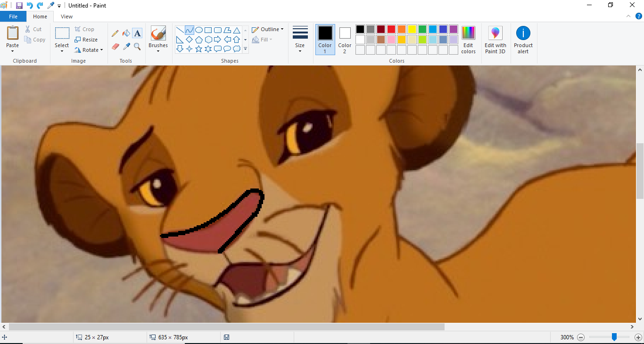644x344 pixels.
Task: Click the "300%" zoom level text
Action: [567, 337]
